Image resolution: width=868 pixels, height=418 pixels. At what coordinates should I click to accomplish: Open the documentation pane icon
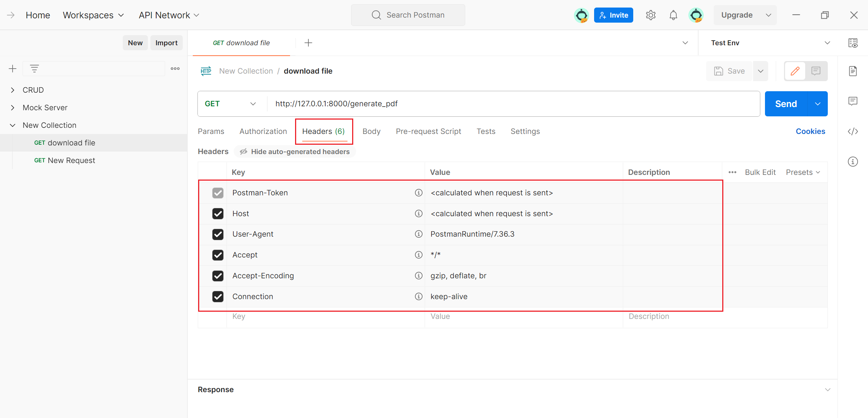coord(853,71)
